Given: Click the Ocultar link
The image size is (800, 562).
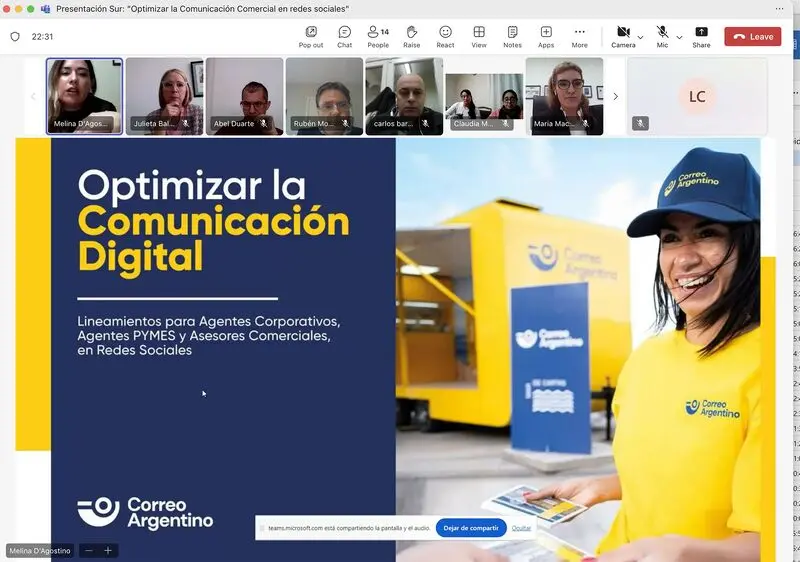Looking at the screenshot, I should pyautogui.click(x=521, y=528).
